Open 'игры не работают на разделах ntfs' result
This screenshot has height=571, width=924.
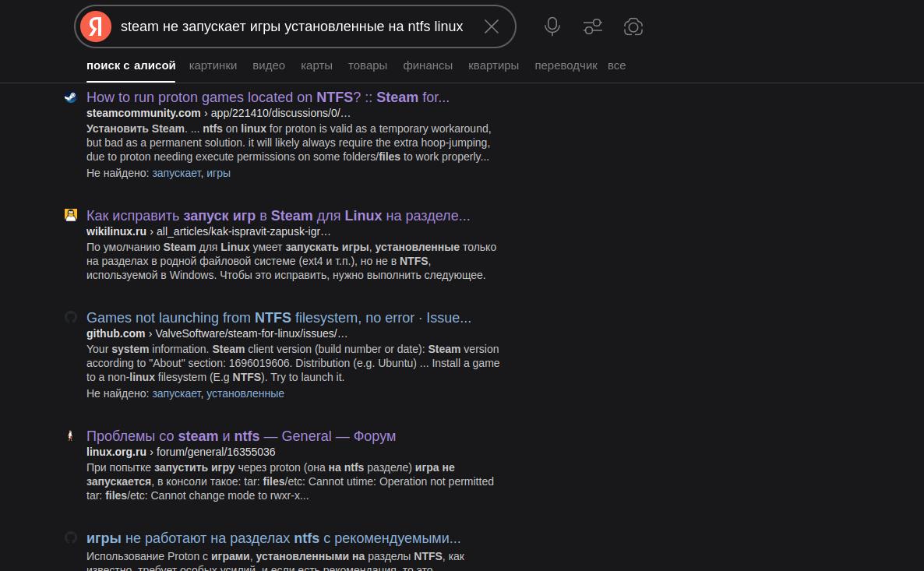(273, 538)
